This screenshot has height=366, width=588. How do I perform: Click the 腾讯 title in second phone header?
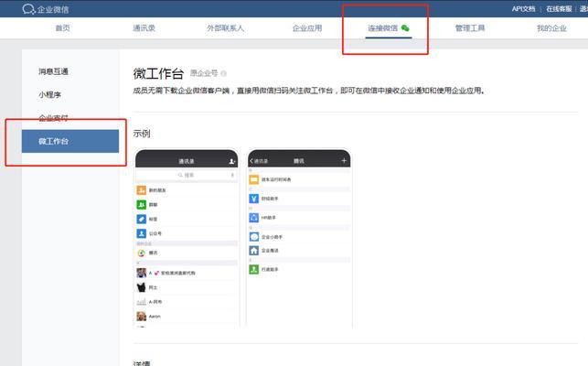(x=299, y=161)
